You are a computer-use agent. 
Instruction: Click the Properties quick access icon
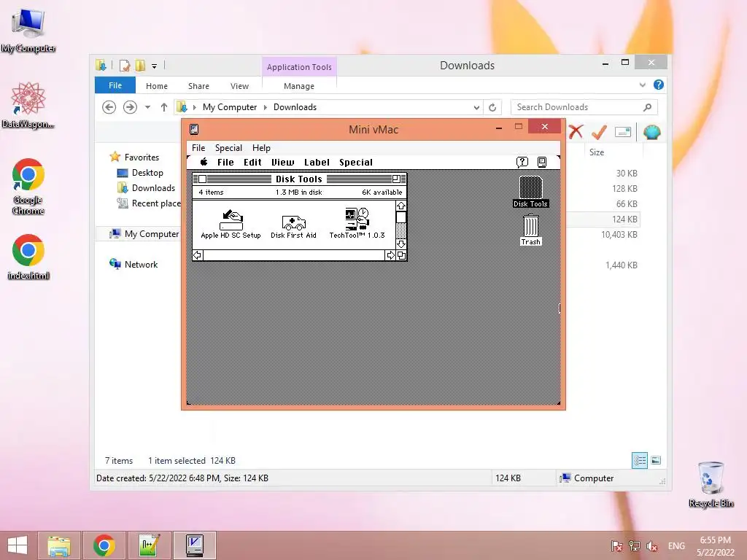click(x=125, y=65)
